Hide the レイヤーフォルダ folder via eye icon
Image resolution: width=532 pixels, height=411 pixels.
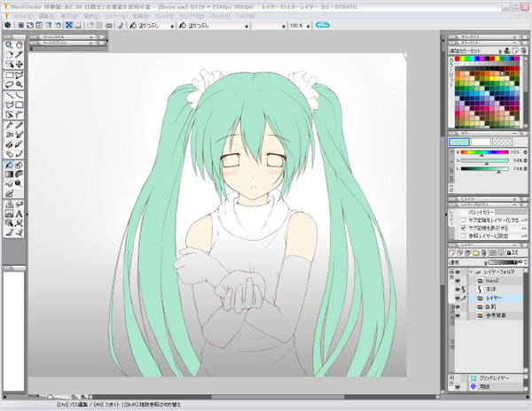click(x=458, y=272)
